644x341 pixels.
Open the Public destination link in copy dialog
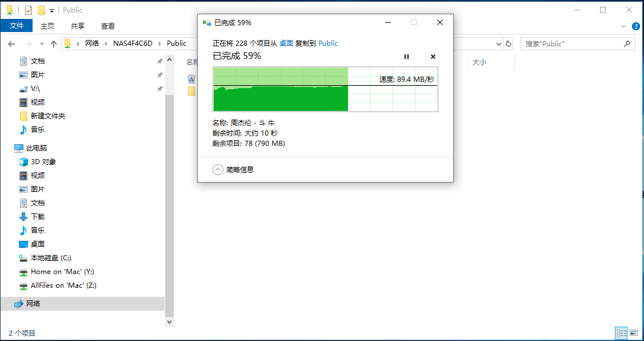[x=328, y=43]
